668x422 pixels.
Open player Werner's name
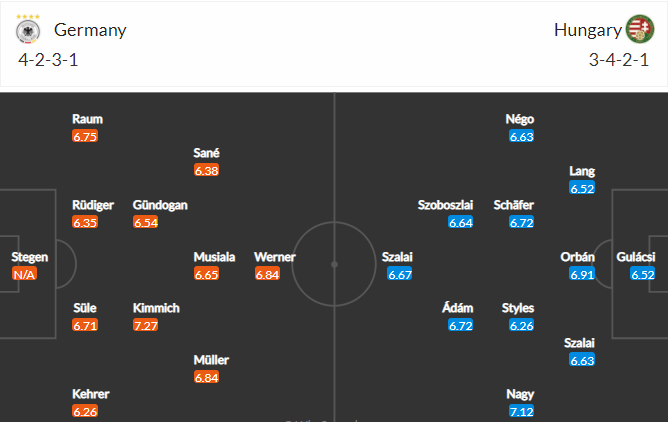pos(275,257)
